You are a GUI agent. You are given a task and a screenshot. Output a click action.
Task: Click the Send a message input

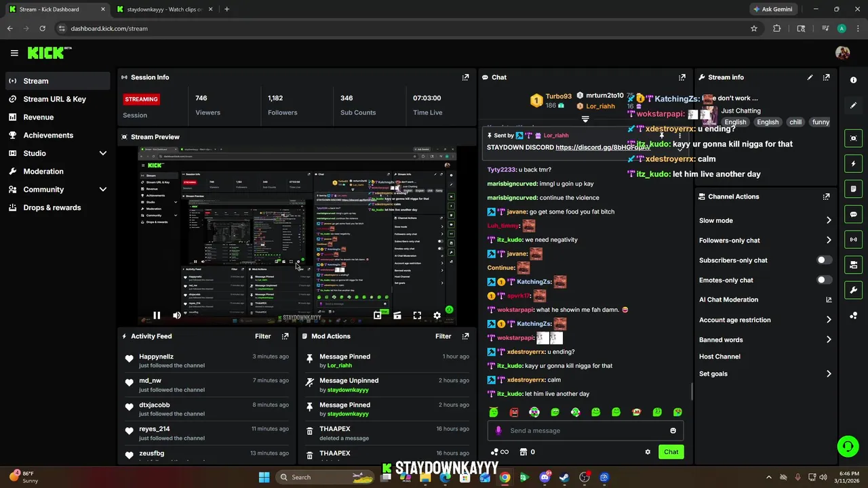[585, 430]
